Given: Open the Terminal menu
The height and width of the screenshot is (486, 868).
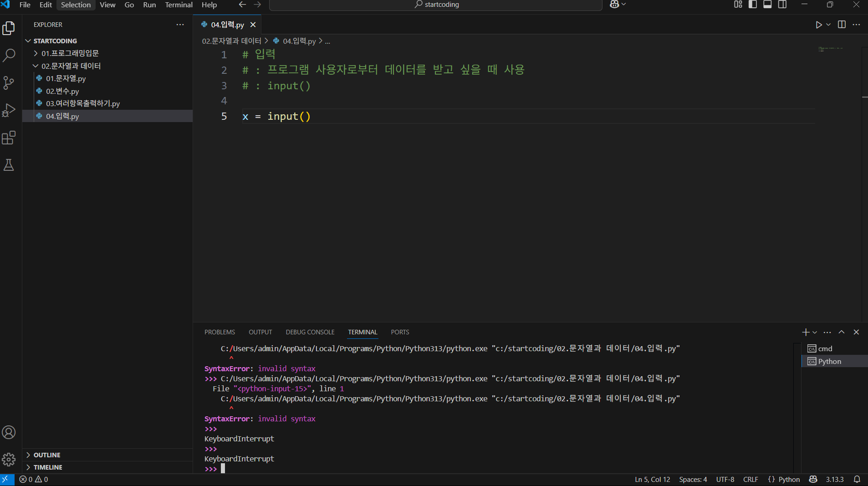Looking at the screenshot, I should pyautogui.click(x=179, y=5).
